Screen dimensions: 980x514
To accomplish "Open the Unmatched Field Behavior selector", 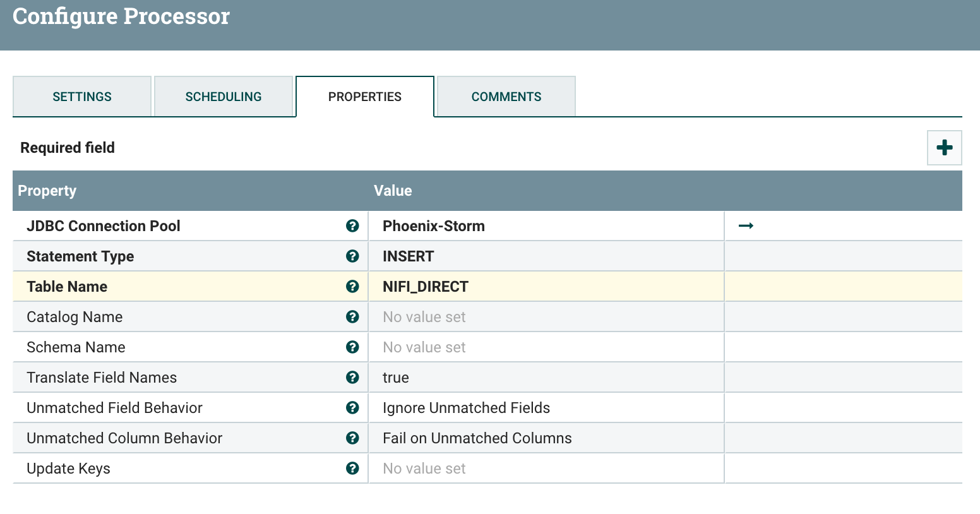I will pos(546,407).
